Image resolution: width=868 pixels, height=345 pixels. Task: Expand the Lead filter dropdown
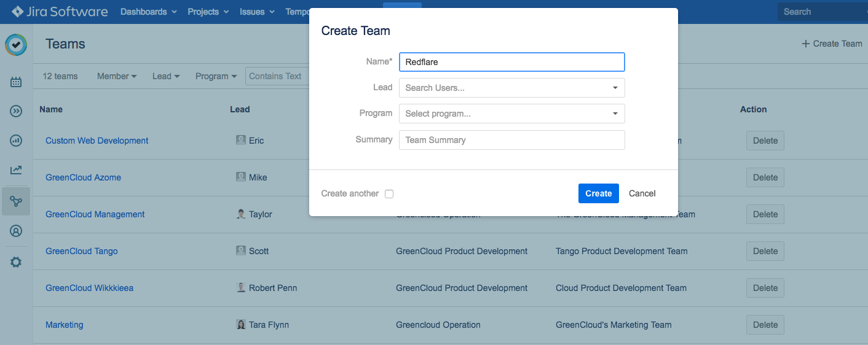coord(166,76)
